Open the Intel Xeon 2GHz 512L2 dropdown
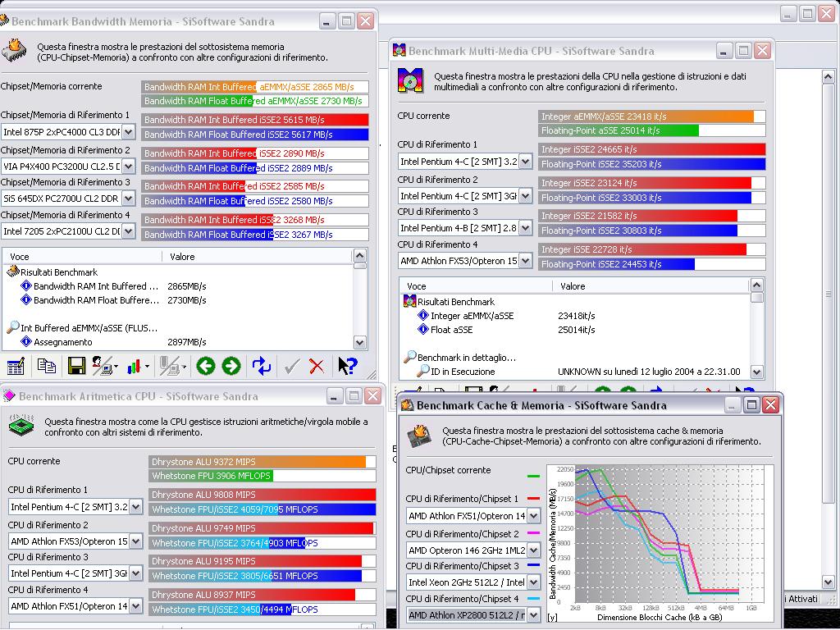Viewport: 840px width, 630px height. pos(533,582)
